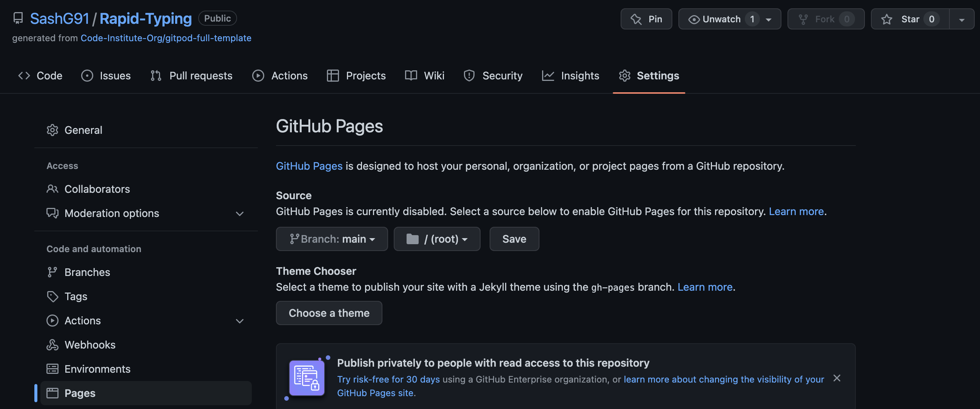Open the Pull requests tab

(191, 75)
